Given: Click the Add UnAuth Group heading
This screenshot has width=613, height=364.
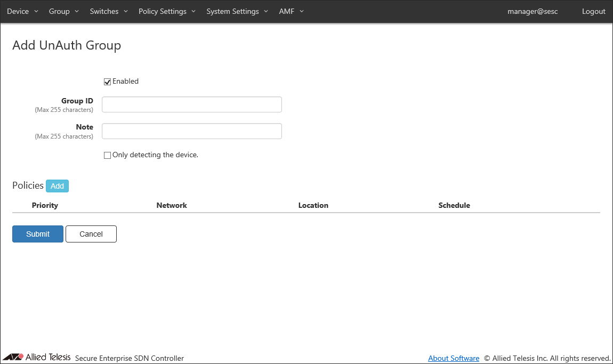Looking at the screenshot, I should pos(67,45).
